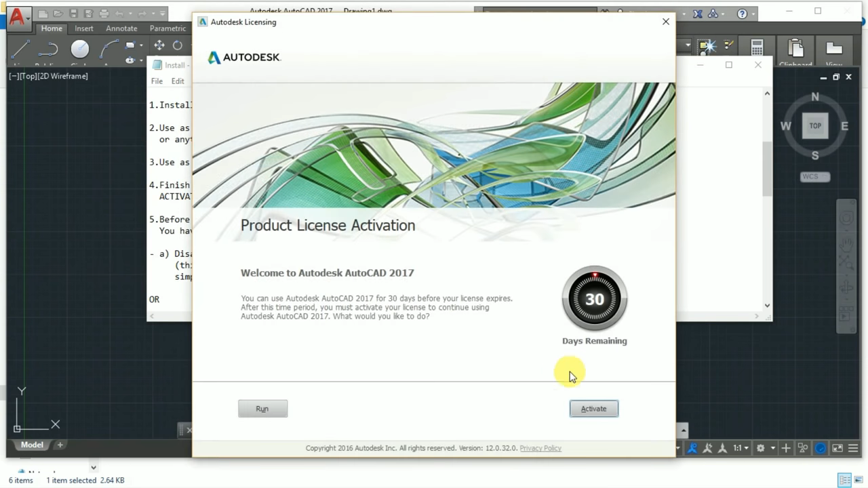Toggle Isolate Objects icon in status bar

803,448
